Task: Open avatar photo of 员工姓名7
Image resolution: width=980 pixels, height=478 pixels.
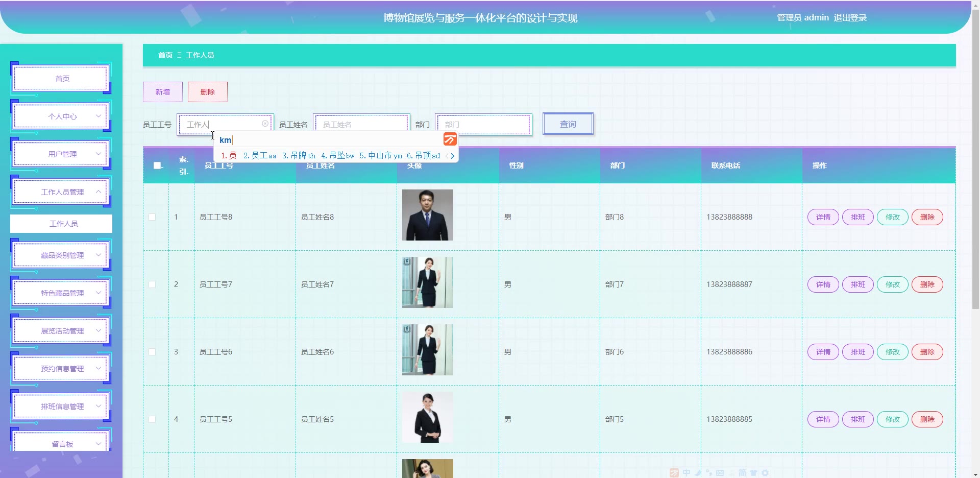Action: pos(428,282)
